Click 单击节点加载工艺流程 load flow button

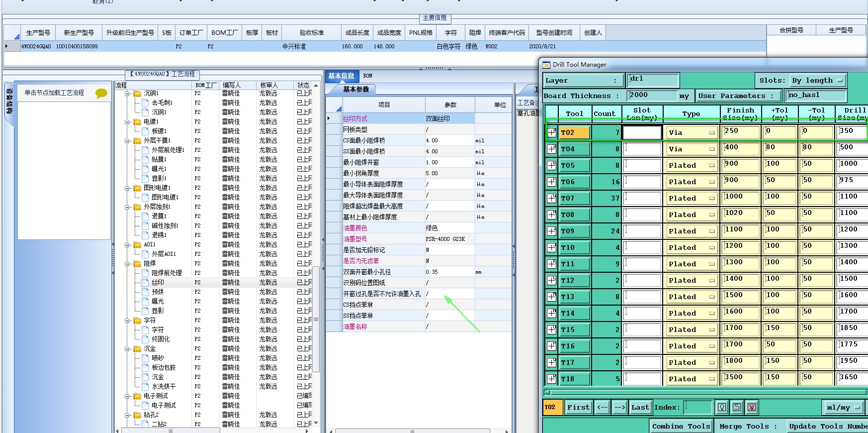pos(54,93)
